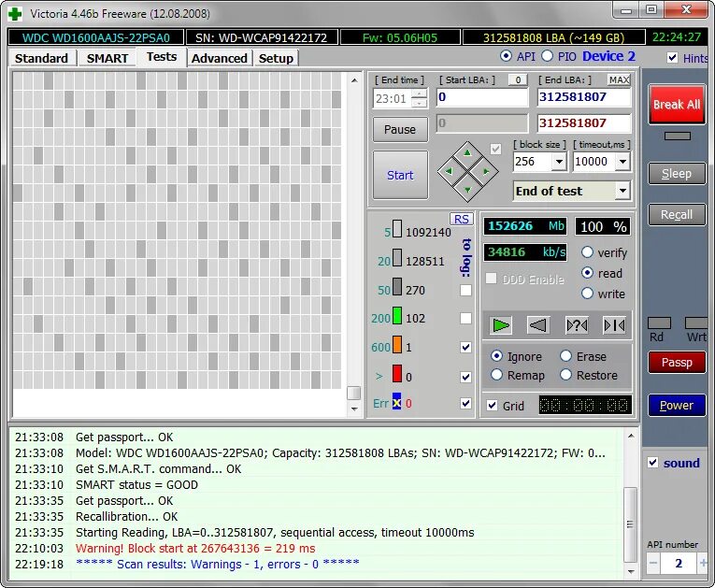Click the End time spinner arrows
This screenshot has width=715, height=588.
[419, 98]
